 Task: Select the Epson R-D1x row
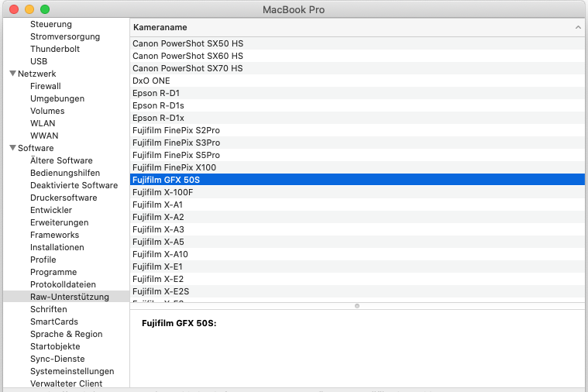pos(357,118)
